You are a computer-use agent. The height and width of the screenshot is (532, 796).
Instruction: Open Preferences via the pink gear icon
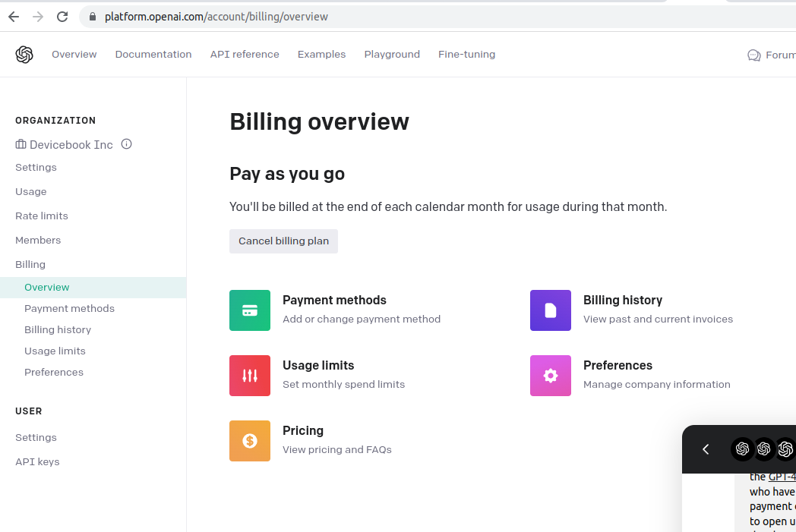click(x=550, y=376)
